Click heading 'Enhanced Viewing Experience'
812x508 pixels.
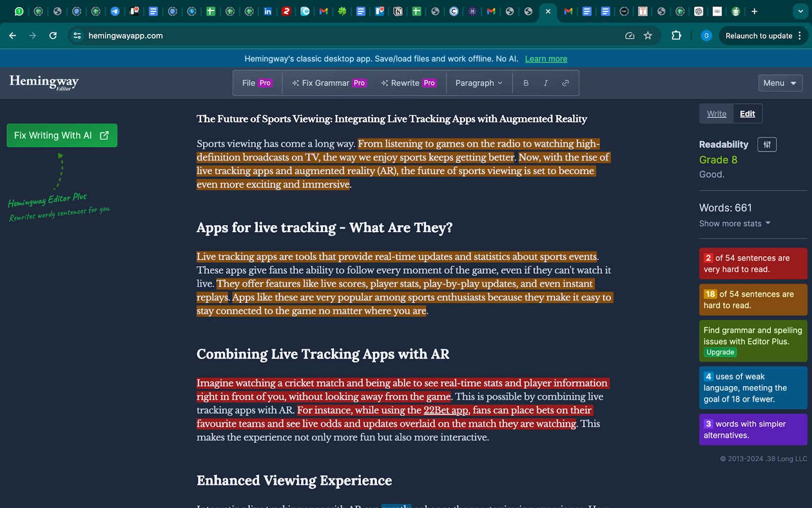click(294, 481)
